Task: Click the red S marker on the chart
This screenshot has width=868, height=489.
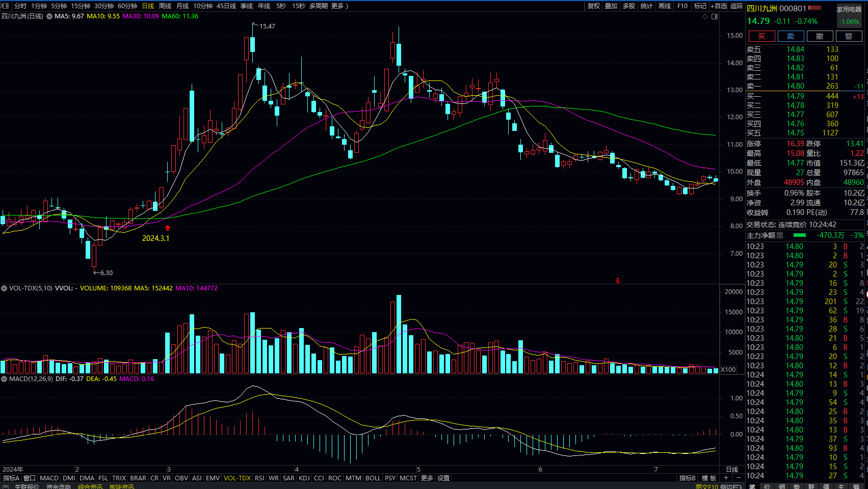Action: 618,281
